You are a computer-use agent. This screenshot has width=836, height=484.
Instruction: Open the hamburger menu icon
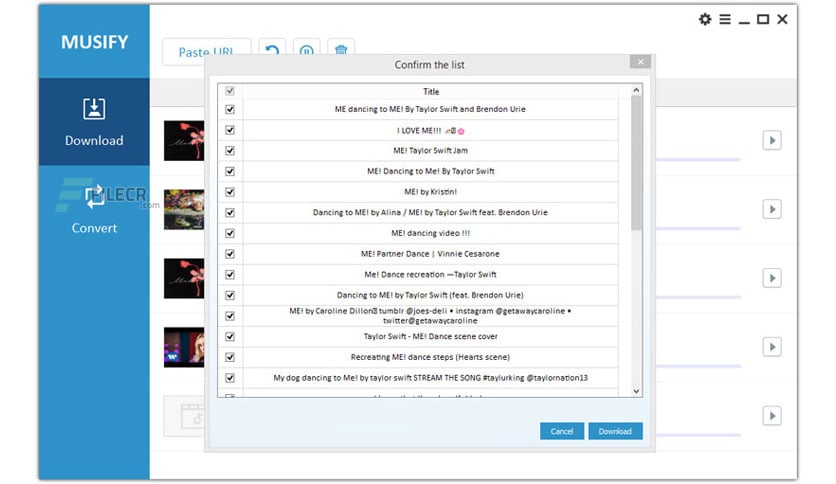pyautogui.click(x=725, y=19)
